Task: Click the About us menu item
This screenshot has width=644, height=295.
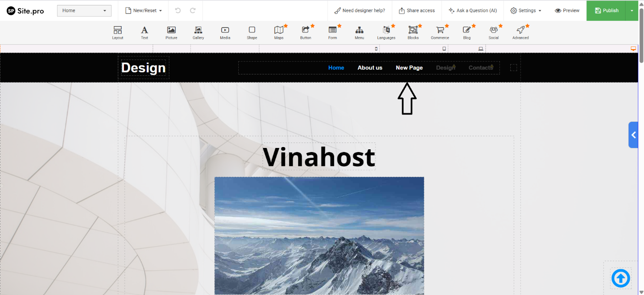Action: 370,68
